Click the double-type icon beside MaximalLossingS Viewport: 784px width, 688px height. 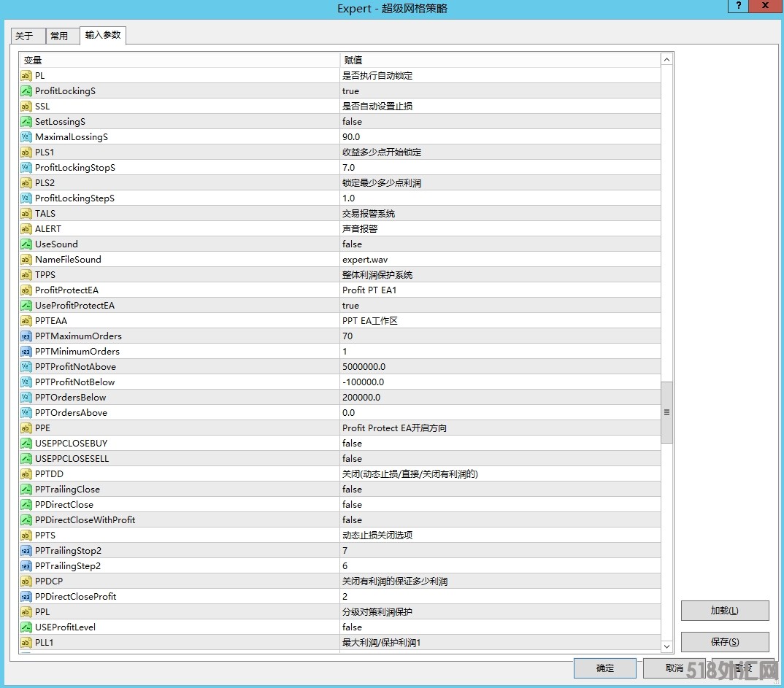26,137
